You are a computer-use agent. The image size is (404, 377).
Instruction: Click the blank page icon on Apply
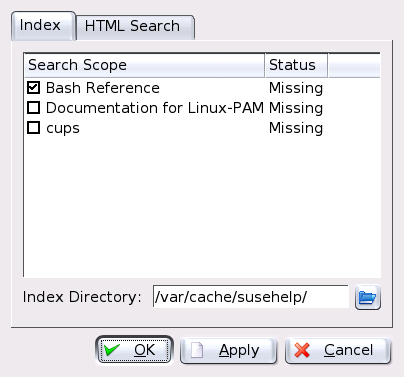[x=197, y=350]
